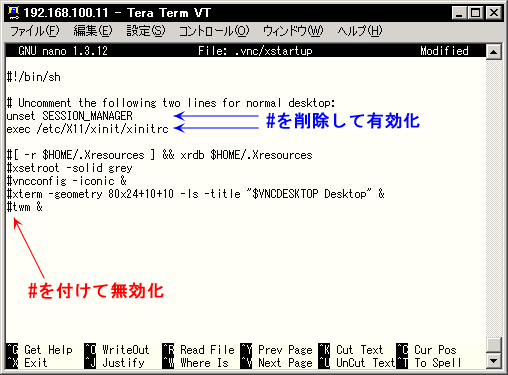Click the 'Modified' status text
This screenshot has height=375, width=508.
click(x=444, y=51)
